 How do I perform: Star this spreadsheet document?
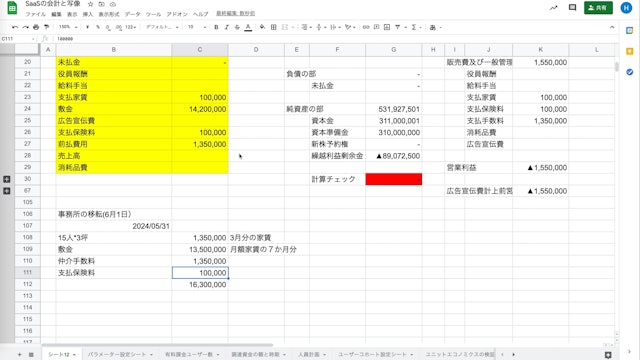91,4
